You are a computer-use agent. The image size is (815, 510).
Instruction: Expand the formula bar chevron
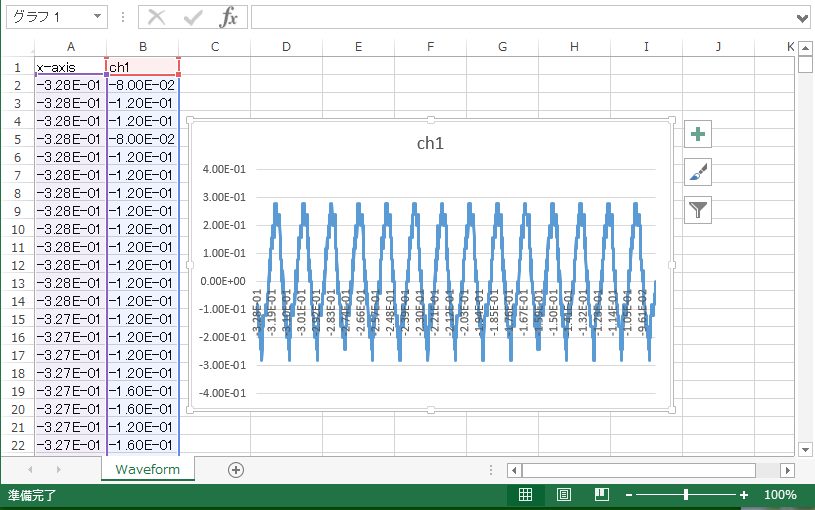point(801,19)
